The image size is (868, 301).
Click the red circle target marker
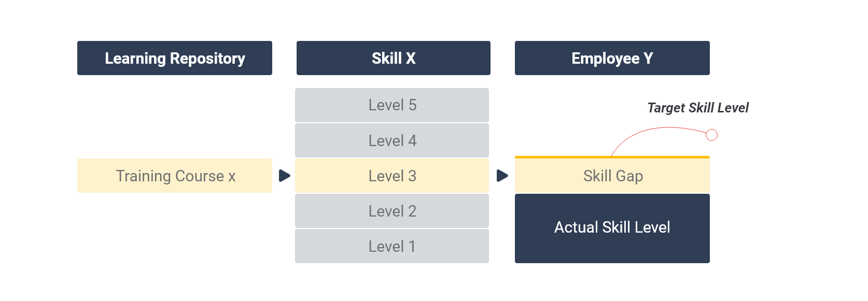pos(712,135)
